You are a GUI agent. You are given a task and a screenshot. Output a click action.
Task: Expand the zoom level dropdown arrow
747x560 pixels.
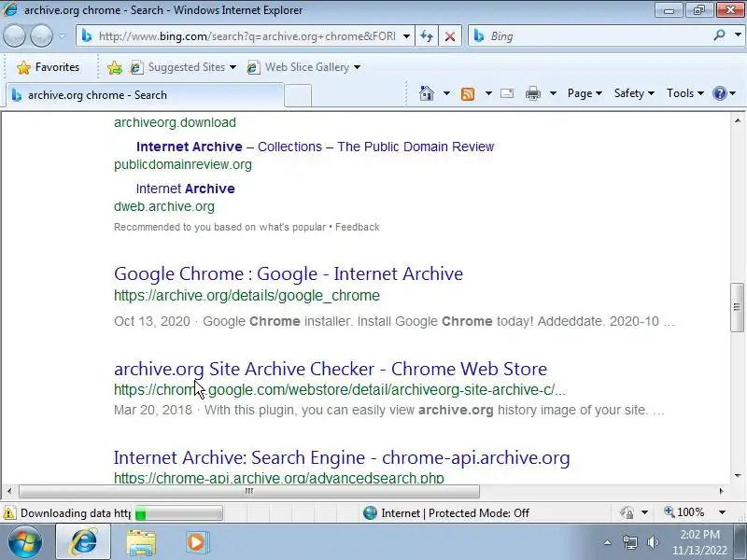[722, 512]
